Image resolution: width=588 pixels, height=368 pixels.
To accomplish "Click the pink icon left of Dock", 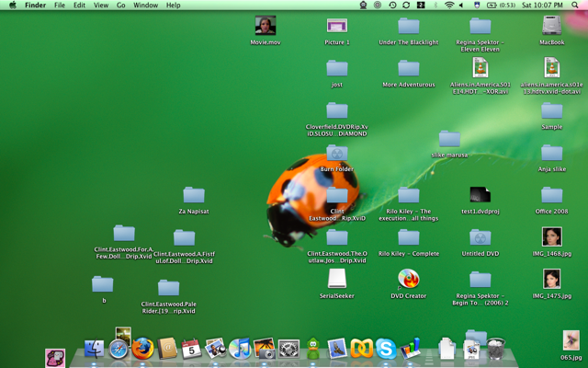I will [x=55, y=358].
